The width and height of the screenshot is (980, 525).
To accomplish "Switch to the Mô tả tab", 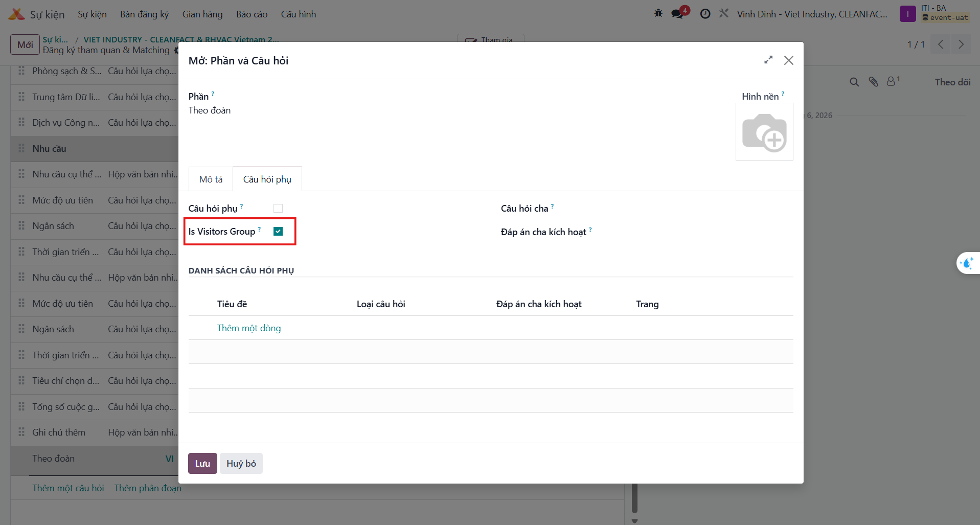I will (211, 179).
